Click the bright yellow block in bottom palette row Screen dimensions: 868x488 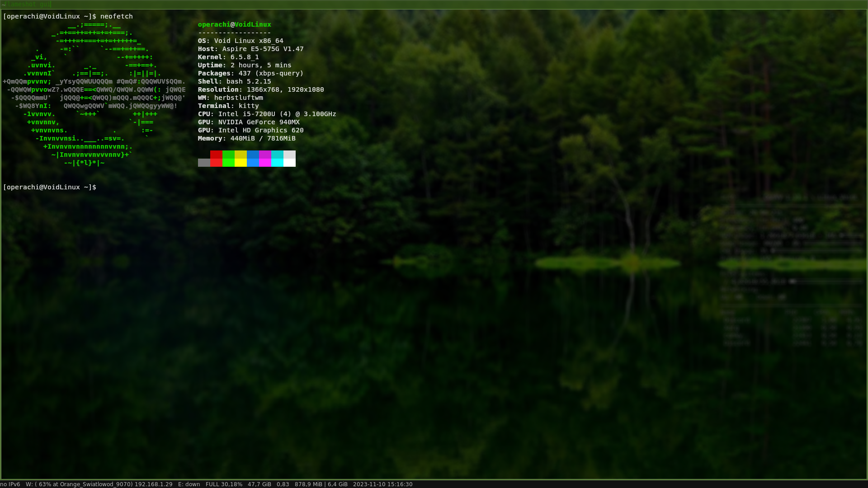(x=241, y=163)
